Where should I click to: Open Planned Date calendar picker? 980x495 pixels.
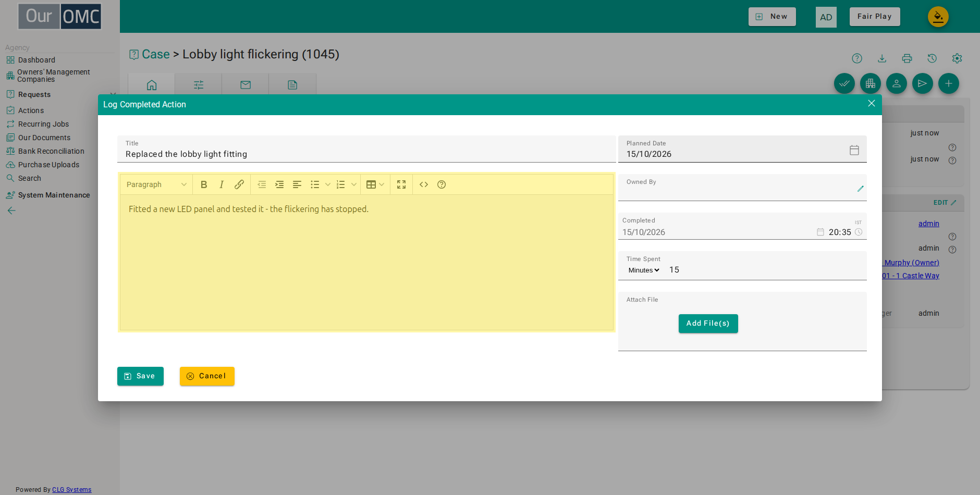pyautogui.click(x=854, y=150)
